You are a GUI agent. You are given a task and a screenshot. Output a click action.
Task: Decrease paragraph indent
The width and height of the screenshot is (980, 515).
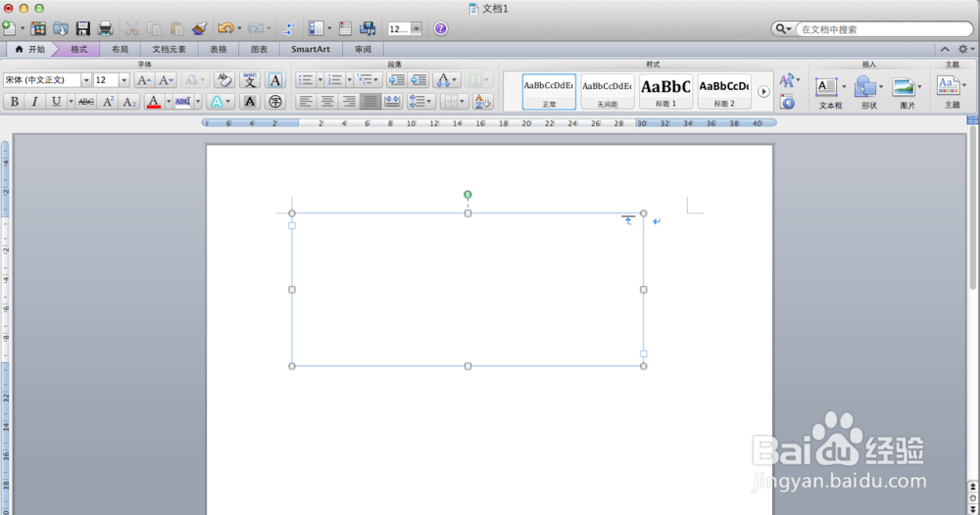click(396, 80)
